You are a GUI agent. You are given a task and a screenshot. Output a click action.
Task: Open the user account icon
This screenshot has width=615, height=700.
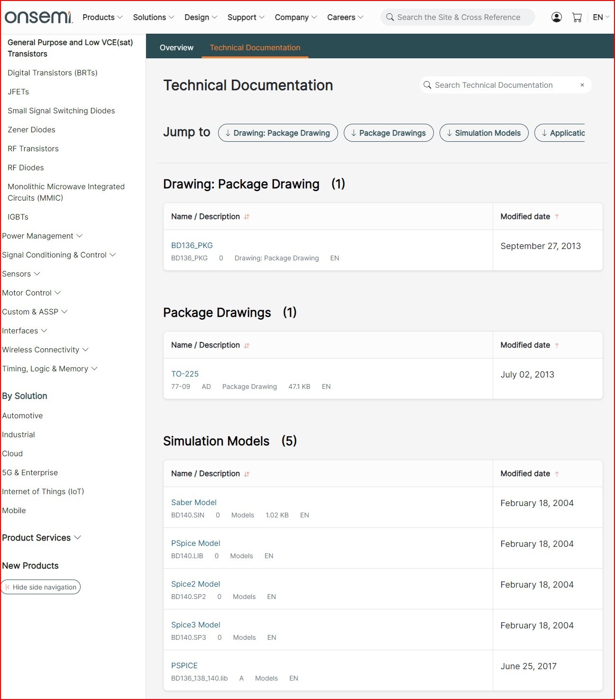557,18
